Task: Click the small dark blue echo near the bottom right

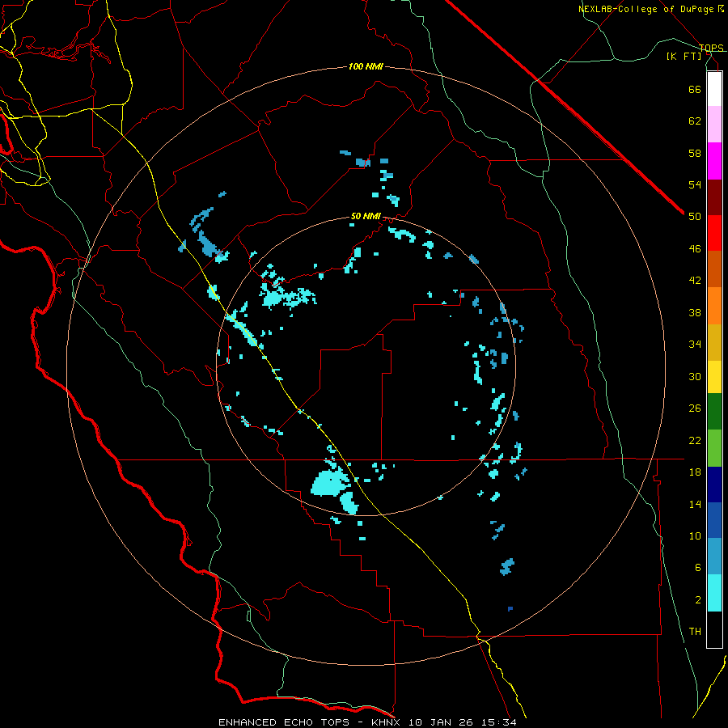Action: pos(510,608)
